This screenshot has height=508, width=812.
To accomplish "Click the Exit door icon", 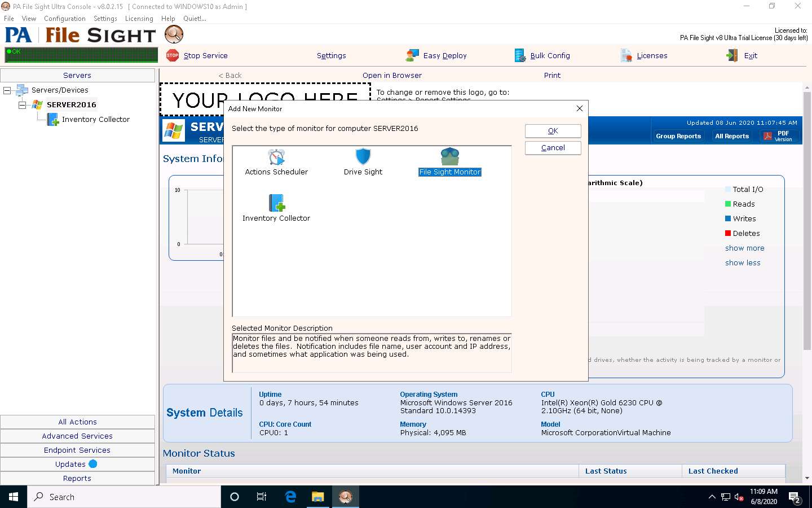I will 732,55.
